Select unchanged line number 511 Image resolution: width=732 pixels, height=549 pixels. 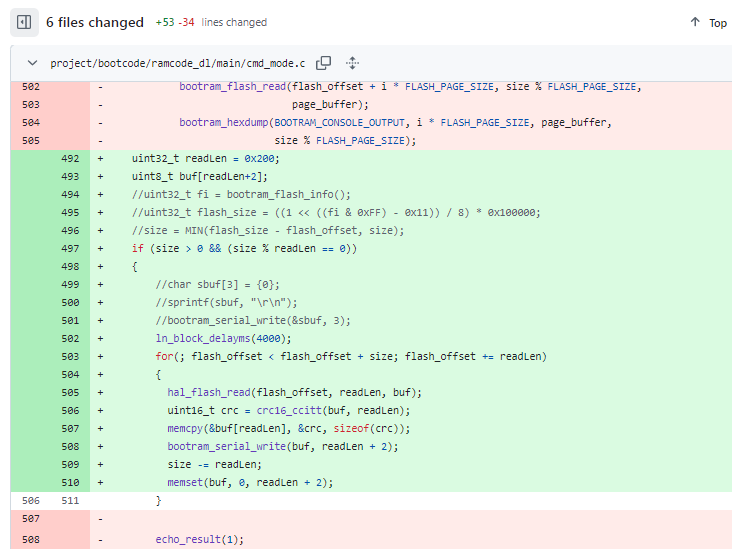pyautogui.click(x=70, y=501)
